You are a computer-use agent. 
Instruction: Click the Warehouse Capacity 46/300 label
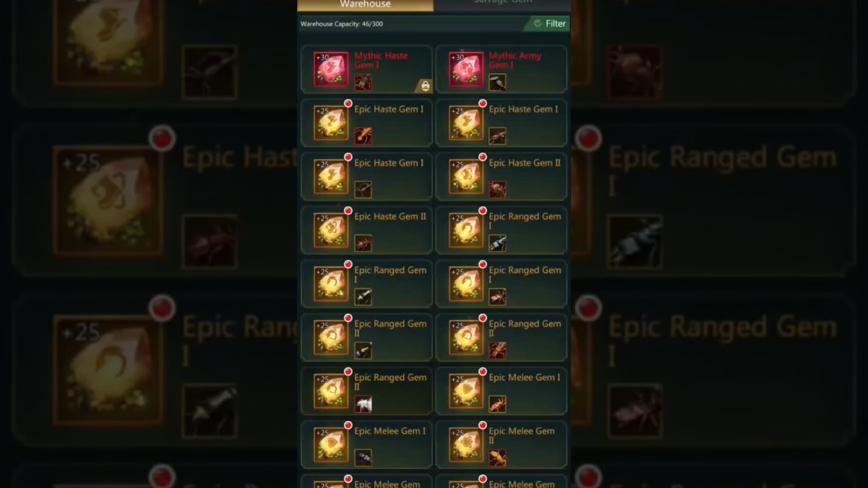[x=342, y=24]
